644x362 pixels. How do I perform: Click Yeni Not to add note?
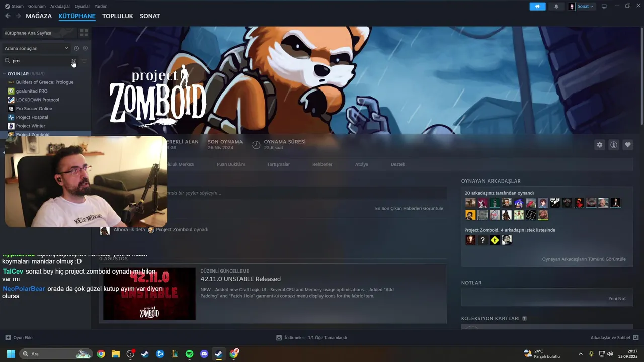click(617, 299)
